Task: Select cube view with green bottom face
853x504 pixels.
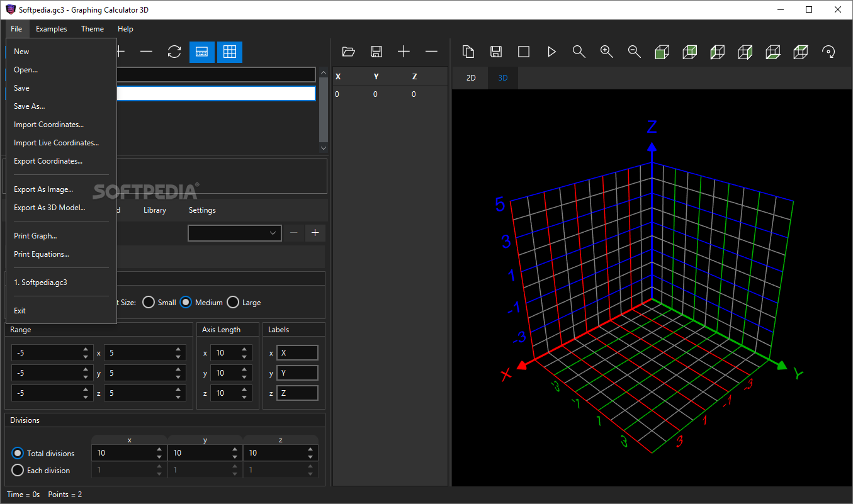Action: pos(773,52)
